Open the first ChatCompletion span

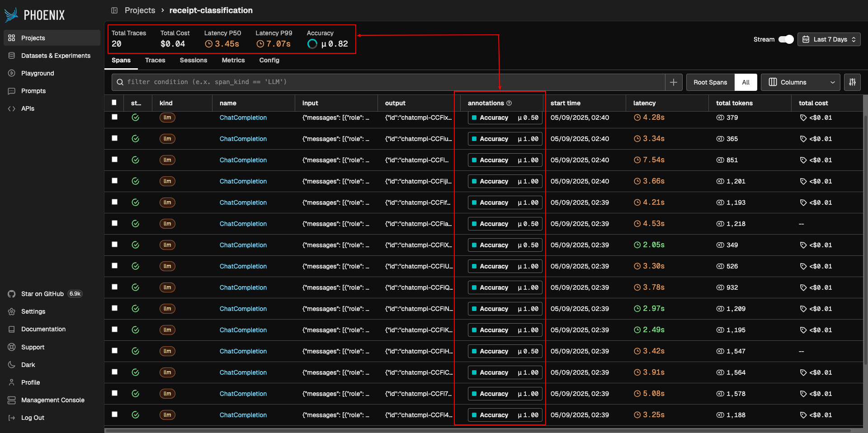coord(243,118)
